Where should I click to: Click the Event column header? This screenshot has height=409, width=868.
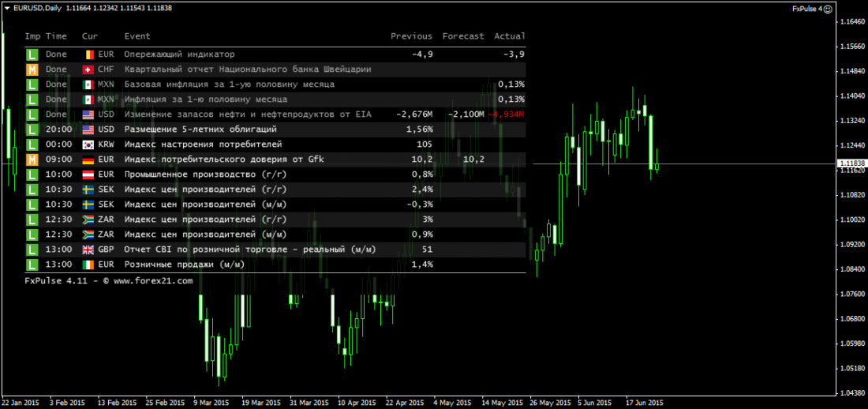(137, 36)
